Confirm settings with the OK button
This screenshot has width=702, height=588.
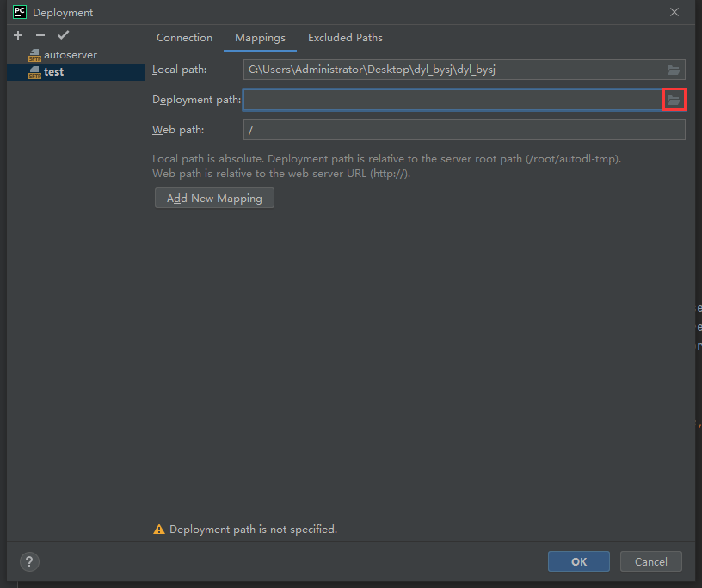click(578, 561)
